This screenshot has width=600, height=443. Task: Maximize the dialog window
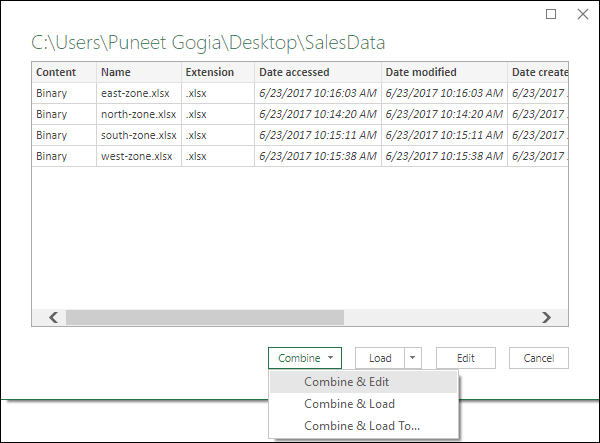click(551, 14)
